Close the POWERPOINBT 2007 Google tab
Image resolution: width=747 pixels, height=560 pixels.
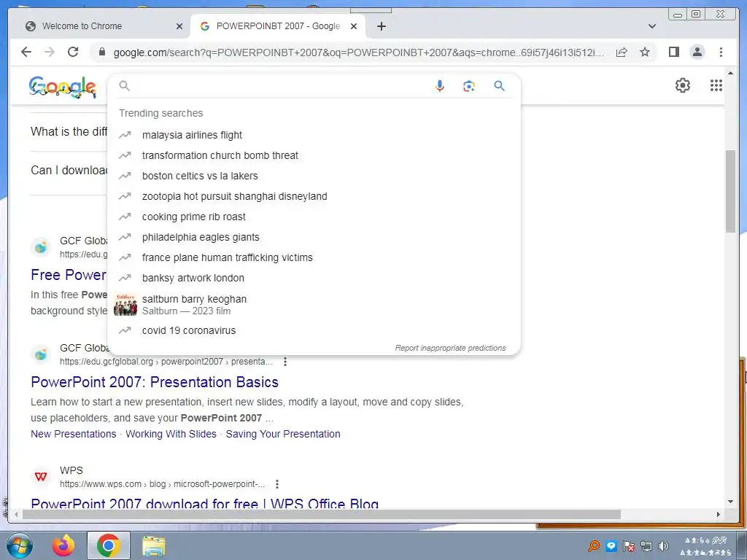pos(354,26)
